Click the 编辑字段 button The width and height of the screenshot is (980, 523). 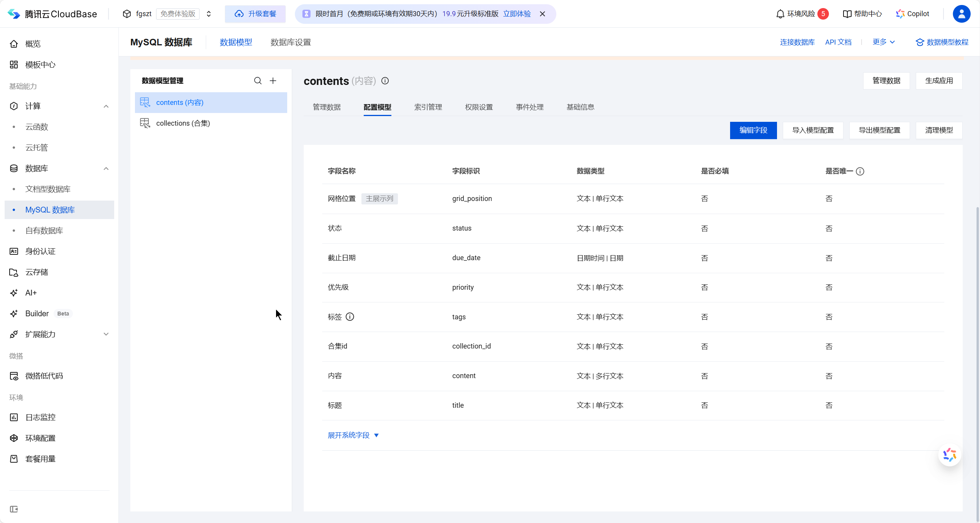(x=753, y=130)
